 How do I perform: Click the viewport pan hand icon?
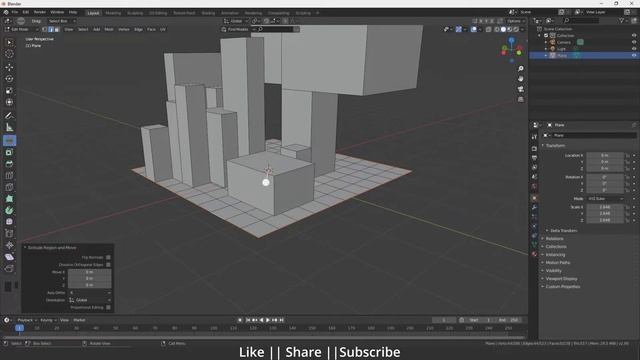(520, 79)
